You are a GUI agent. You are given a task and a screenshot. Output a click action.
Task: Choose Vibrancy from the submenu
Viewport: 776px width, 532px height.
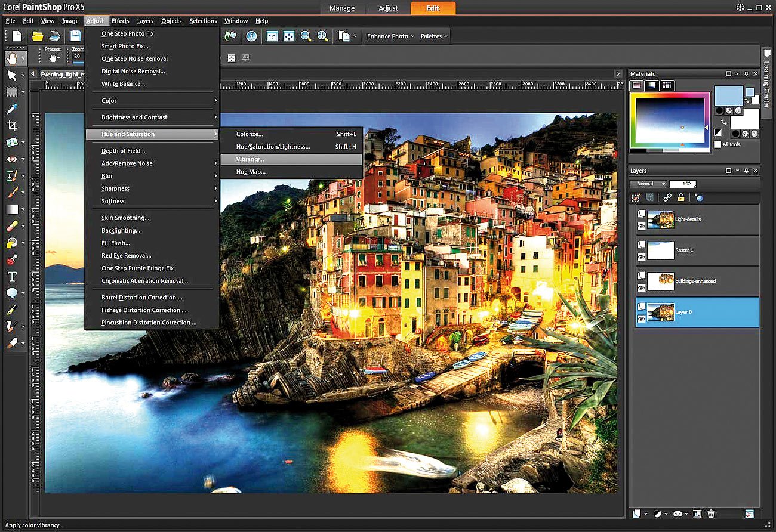[x=291, y=159]
